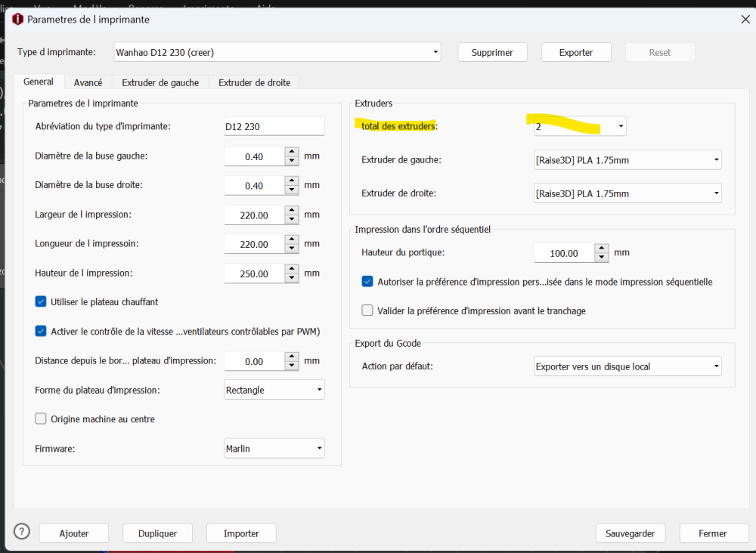Decrease Largeur de l impression value
756x553 pixels.
292,220
